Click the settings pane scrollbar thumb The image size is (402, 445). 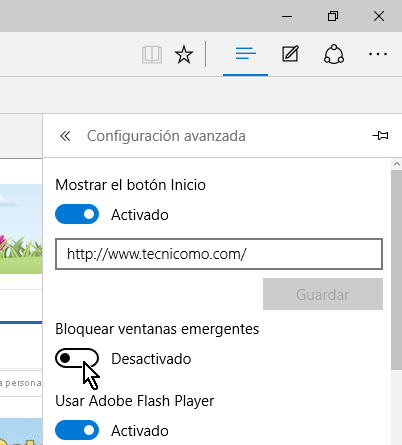click(x=396, y=270)
